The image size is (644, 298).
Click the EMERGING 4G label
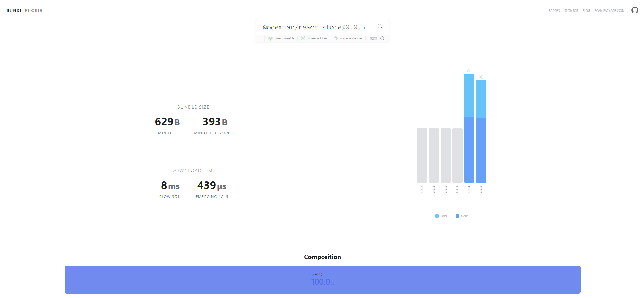coord(210,197)
